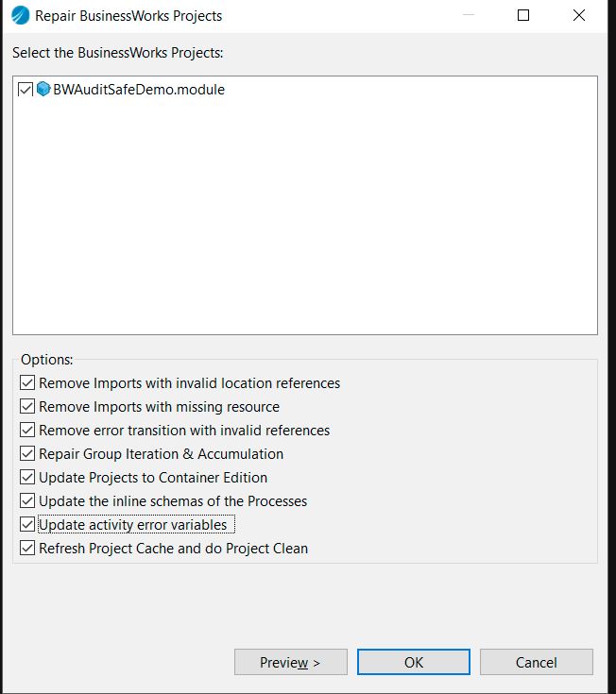616x694 pixels.
Task: Uncheck the BWAuditSafeDemo.module project checkbox
Action: click(26, 91)
